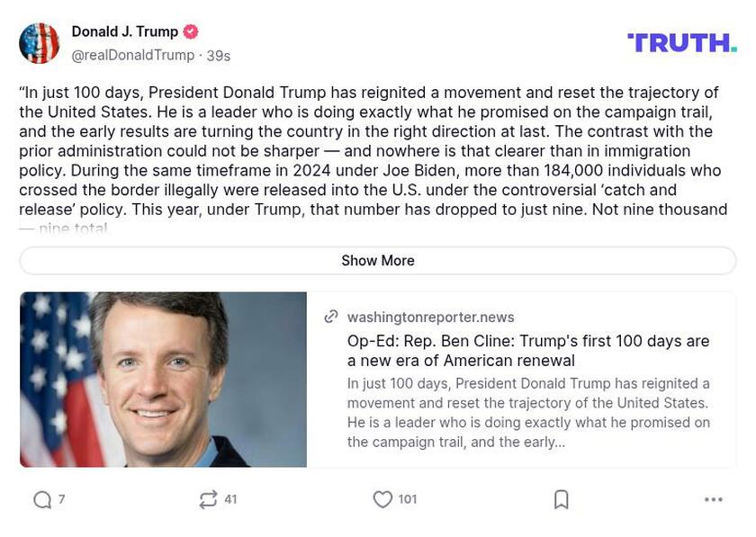View replies by clicking the count of 7
This screenshot has width=756, height=537.
61,500
